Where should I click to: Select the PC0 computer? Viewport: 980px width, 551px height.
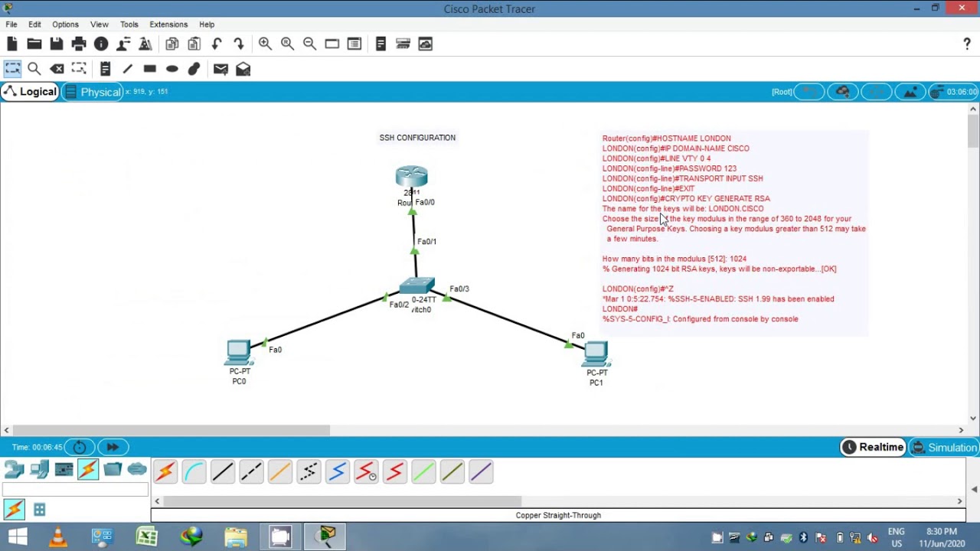(238, 352)
